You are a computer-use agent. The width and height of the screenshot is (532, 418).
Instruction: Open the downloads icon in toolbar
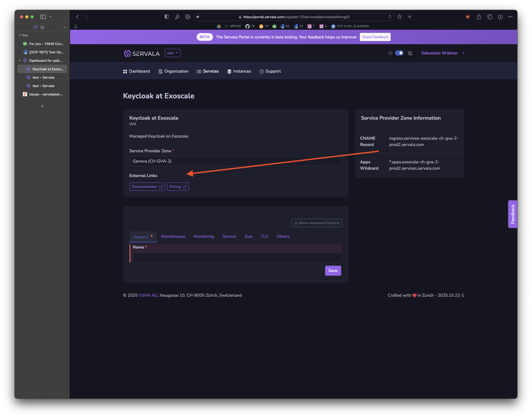(x=500, y=17)
